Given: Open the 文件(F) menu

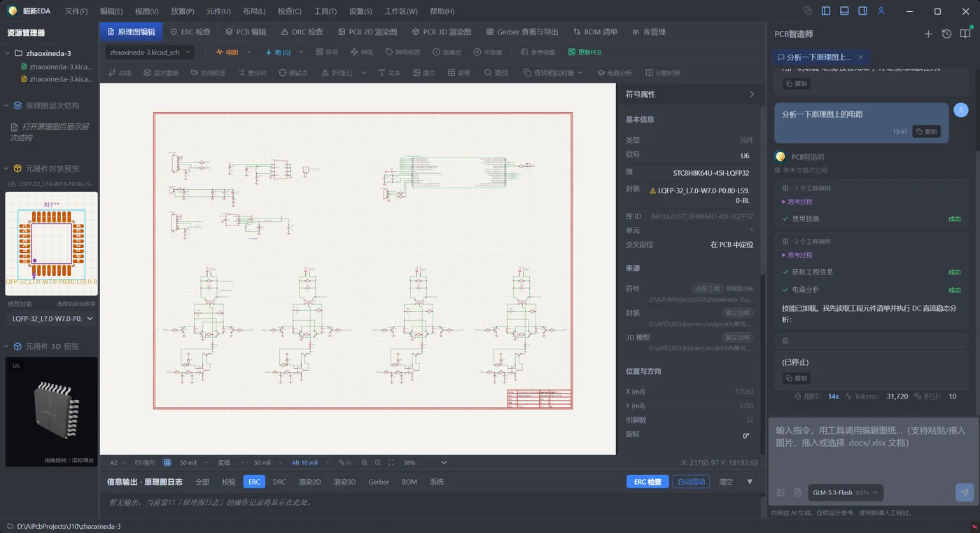Looking at the screenshot, I should tap(76, 11).
